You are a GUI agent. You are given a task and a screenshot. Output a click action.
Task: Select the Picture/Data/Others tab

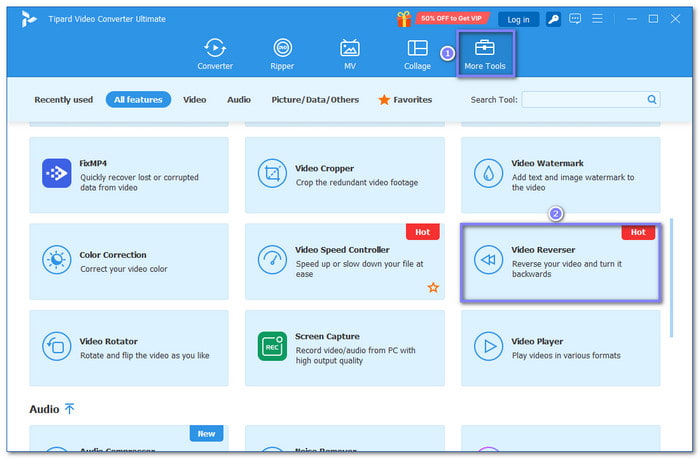point(314,100)
